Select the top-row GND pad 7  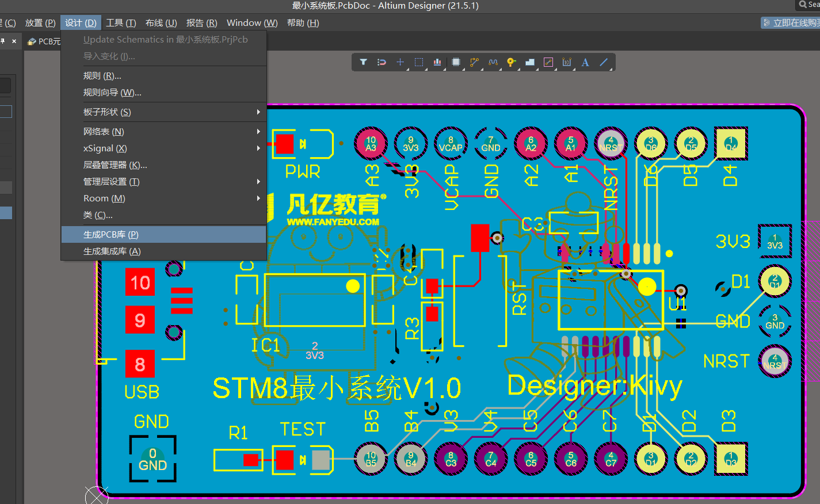click(491, 143)
